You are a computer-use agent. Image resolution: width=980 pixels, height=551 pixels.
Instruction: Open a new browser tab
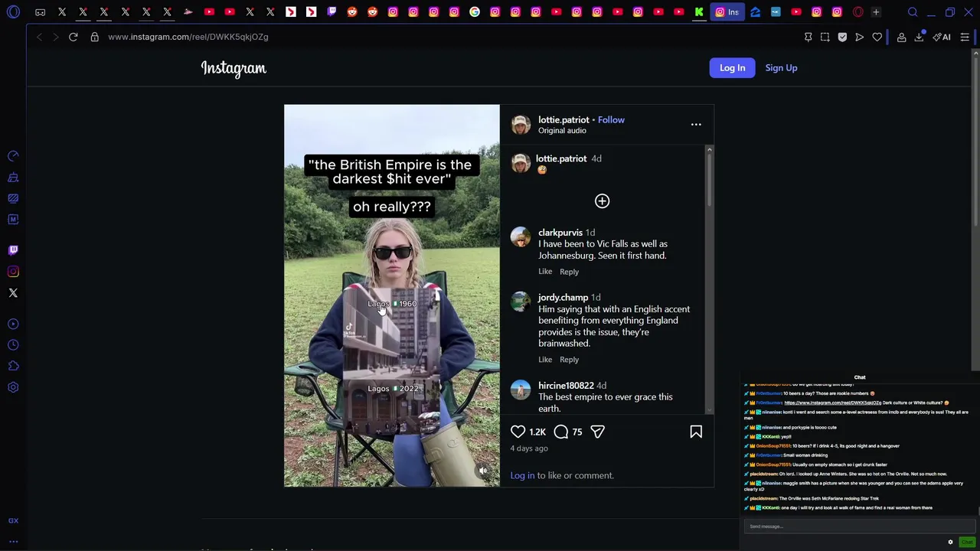876,12
